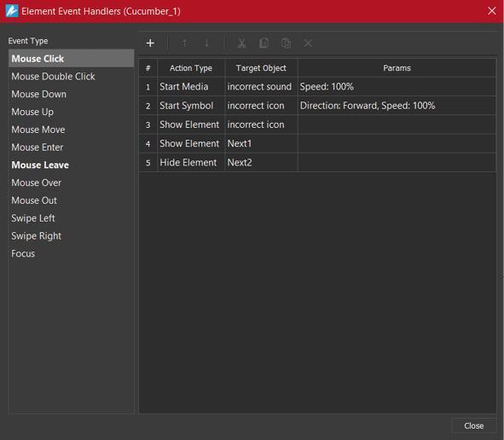504x440 pixels.
Task: Click the Params column header
Action: click(x=397, y=68)
